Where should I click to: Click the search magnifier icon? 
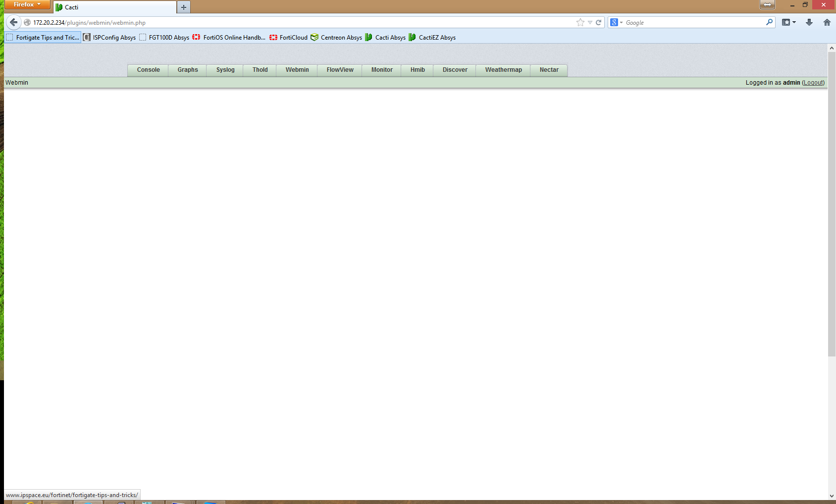769,22
